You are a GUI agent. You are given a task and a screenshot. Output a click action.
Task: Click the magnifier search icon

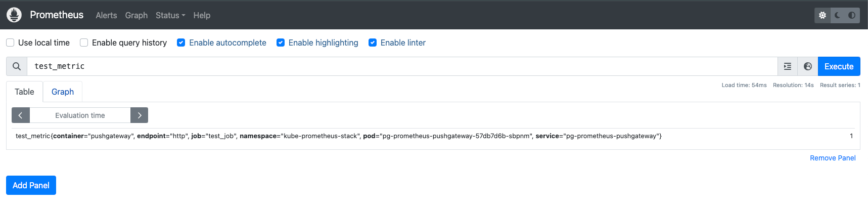17,66
